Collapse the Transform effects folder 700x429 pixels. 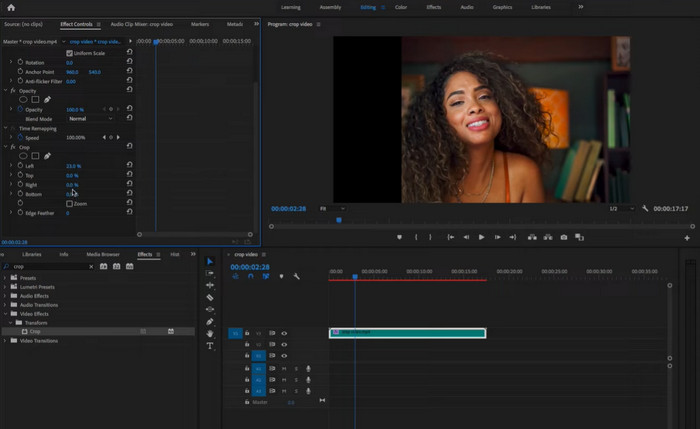point(11,322)
